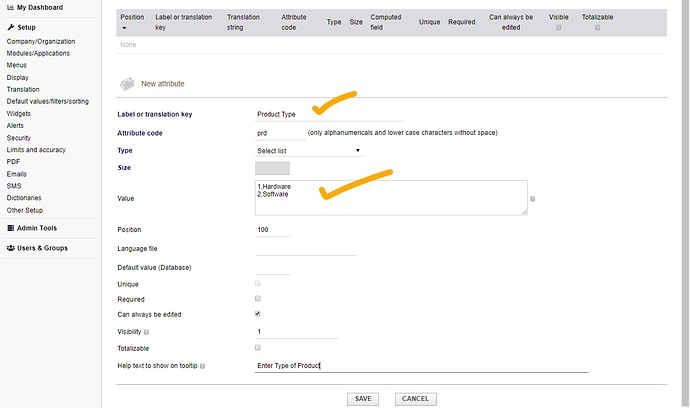Click inside the Value textarea
Image resolution: width=690 pixels, height=408 pixels.
[390, 197]
